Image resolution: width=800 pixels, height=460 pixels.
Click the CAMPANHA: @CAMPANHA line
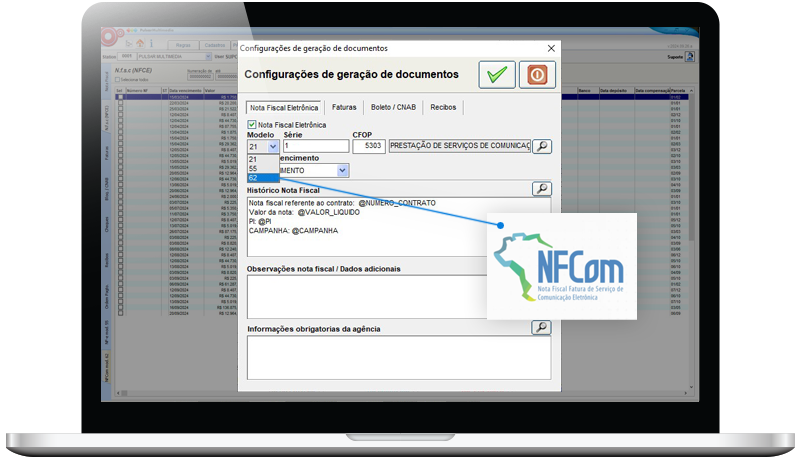[293, 231]
